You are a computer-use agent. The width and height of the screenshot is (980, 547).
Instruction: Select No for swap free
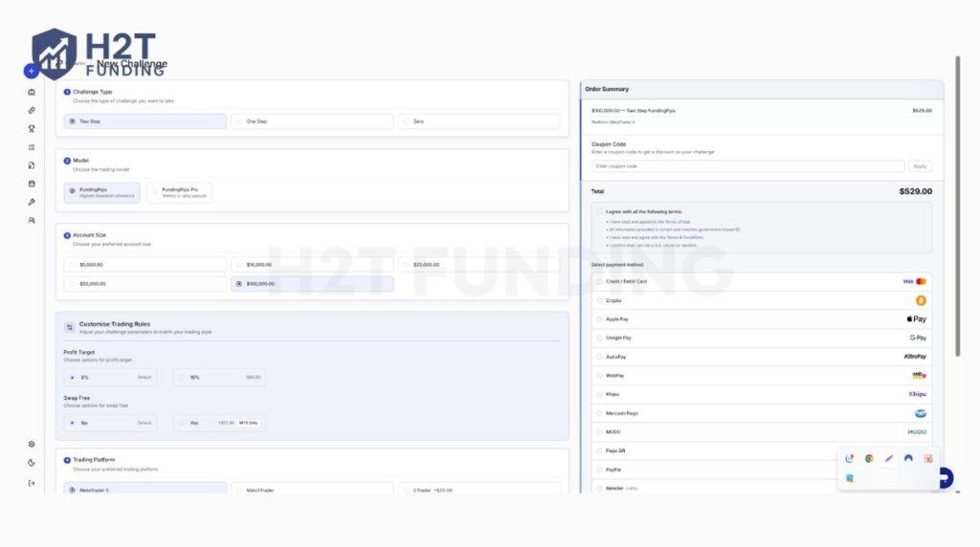coord(110,423)
